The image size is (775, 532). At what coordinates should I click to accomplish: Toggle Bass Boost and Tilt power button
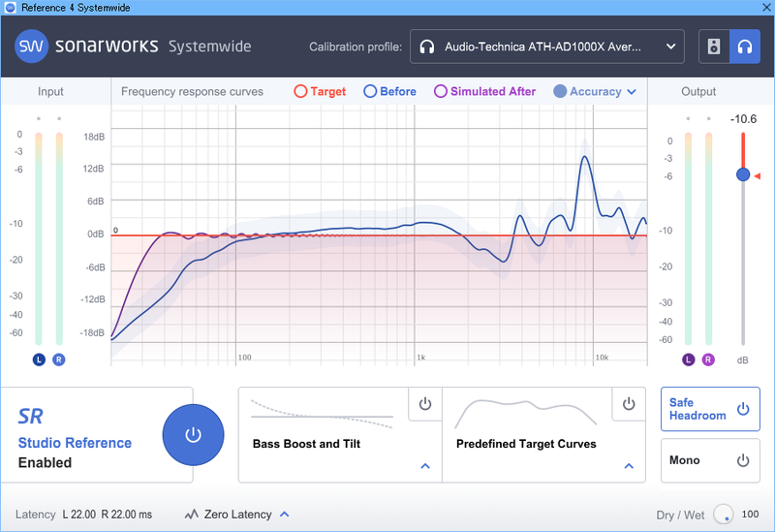pyautogui.click(x=425, y=404)
